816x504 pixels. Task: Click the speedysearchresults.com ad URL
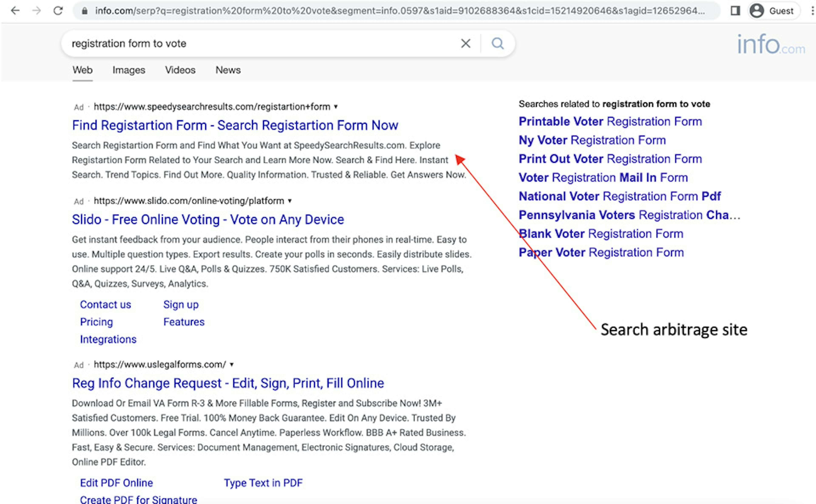point(212,107)
